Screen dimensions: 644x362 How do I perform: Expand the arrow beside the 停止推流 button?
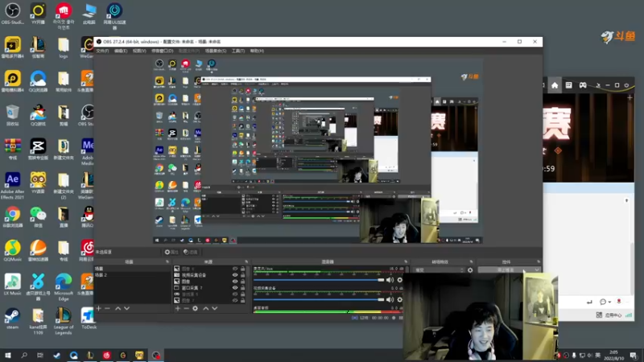pyautogui.click(x=536, y=270)
